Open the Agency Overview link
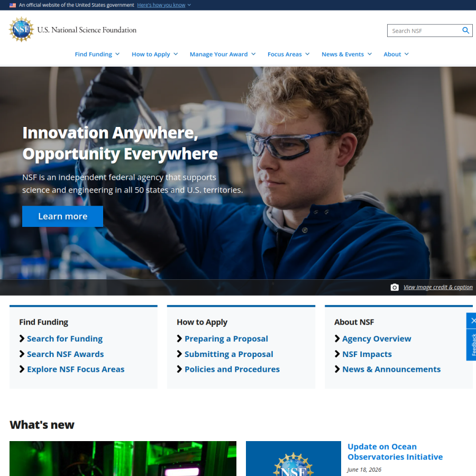Viewport: 476px width, 476px height. (x=377, y=338)
